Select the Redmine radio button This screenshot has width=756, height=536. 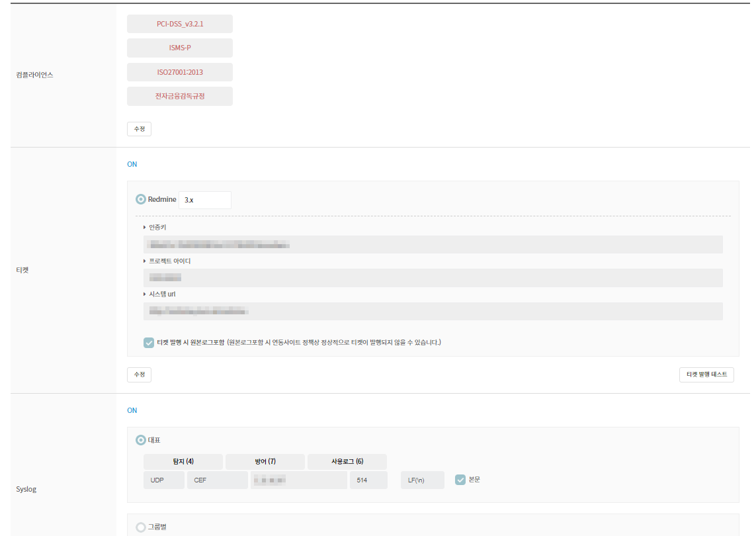(x=141, y=199)
